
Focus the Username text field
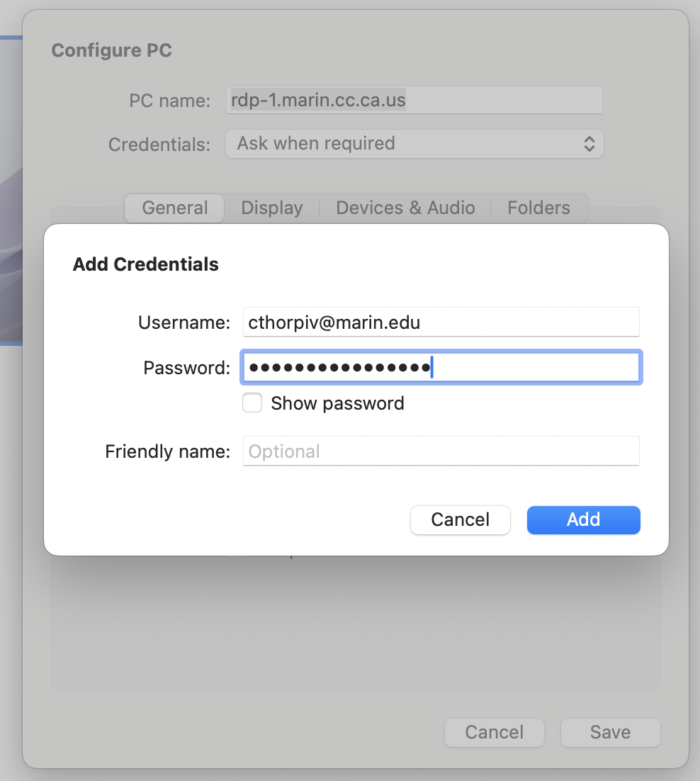(x=441, y=323)
